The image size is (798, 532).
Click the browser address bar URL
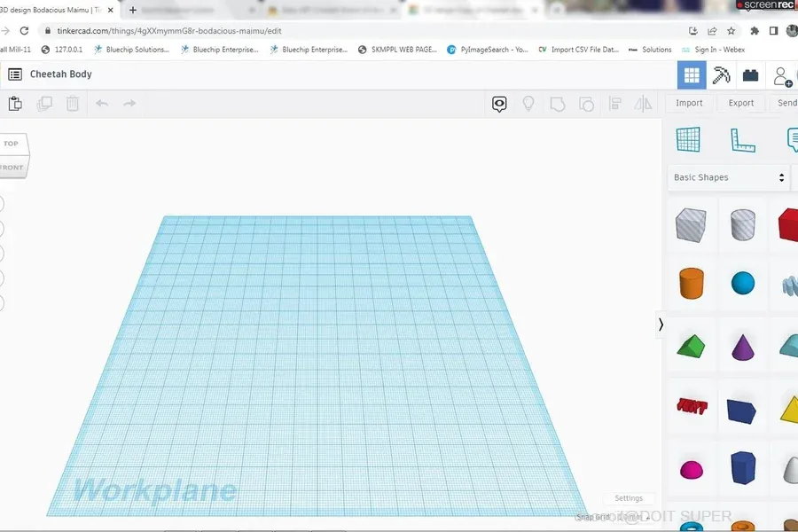tap(169, 31)
